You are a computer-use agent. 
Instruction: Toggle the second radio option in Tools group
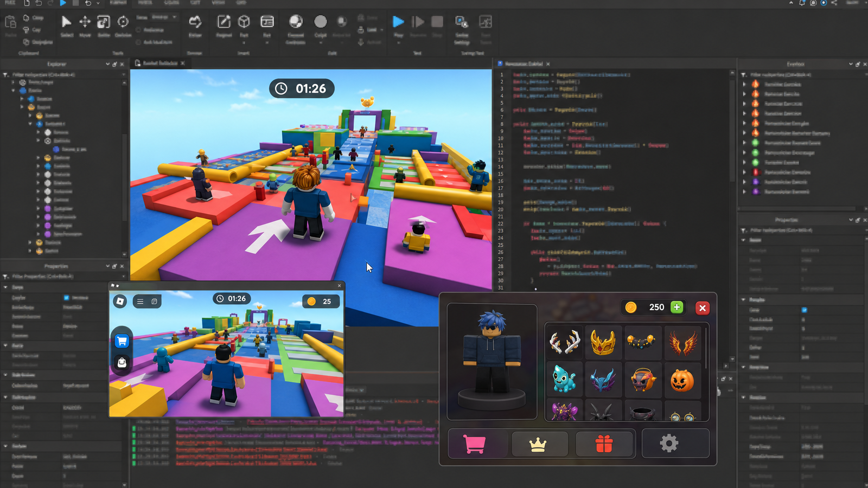coord(139,42)
